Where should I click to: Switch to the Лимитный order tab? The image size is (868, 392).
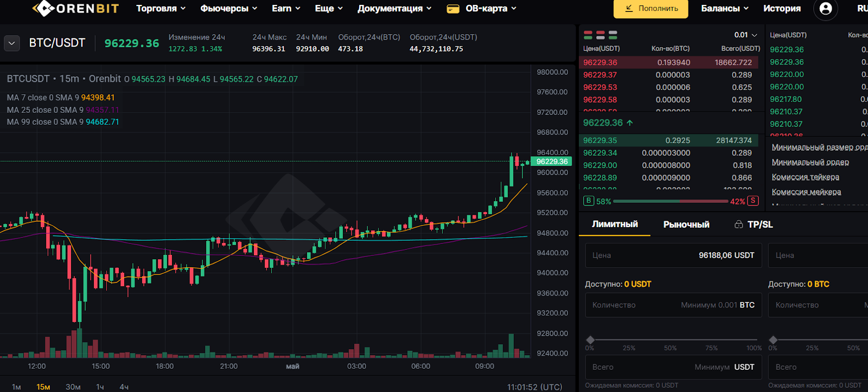[615, 224]
